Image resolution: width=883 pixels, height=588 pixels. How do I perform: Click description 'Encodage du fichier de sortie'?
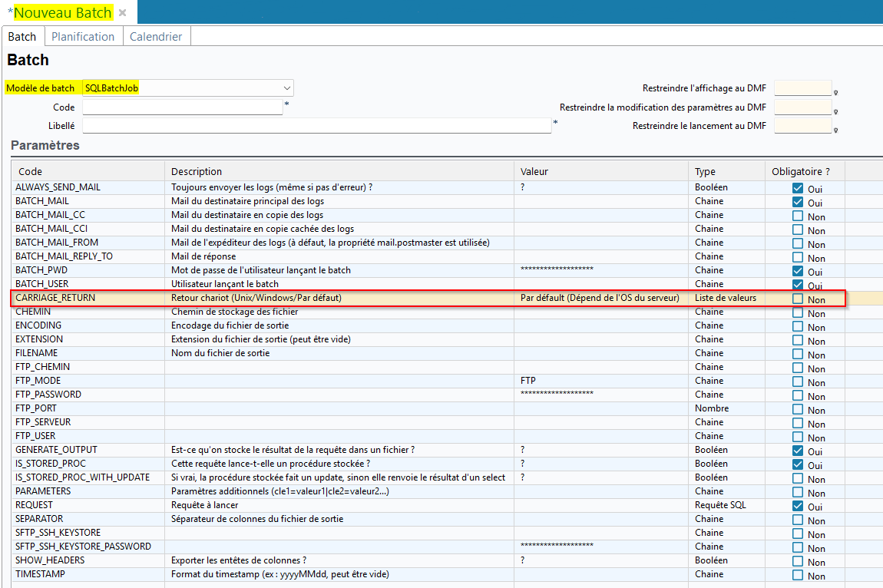pos(230,325)
